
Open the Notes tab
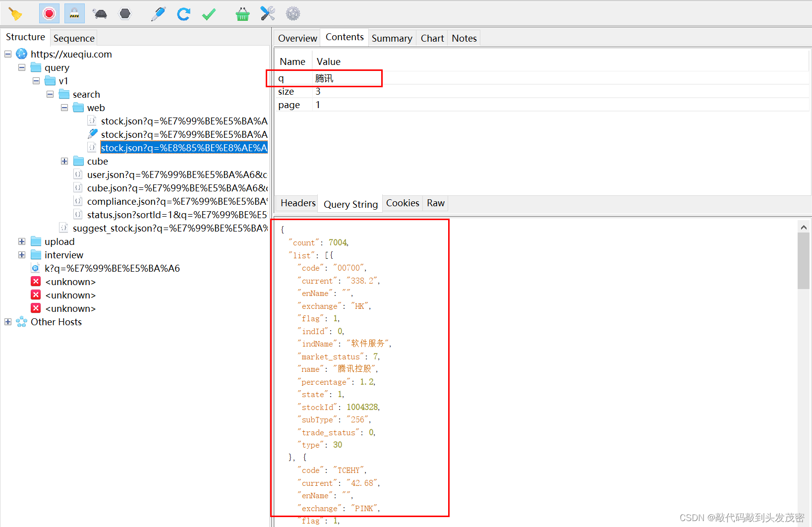click(x=464, y=38)
